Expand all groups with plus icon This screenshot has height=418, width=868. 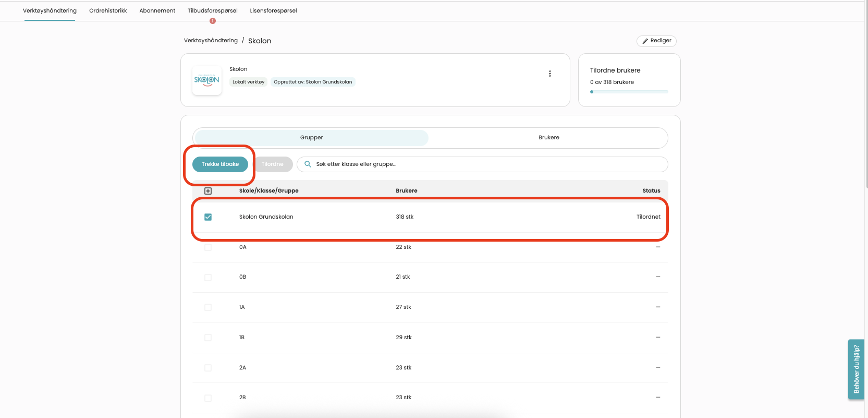[x=208, y=191]
